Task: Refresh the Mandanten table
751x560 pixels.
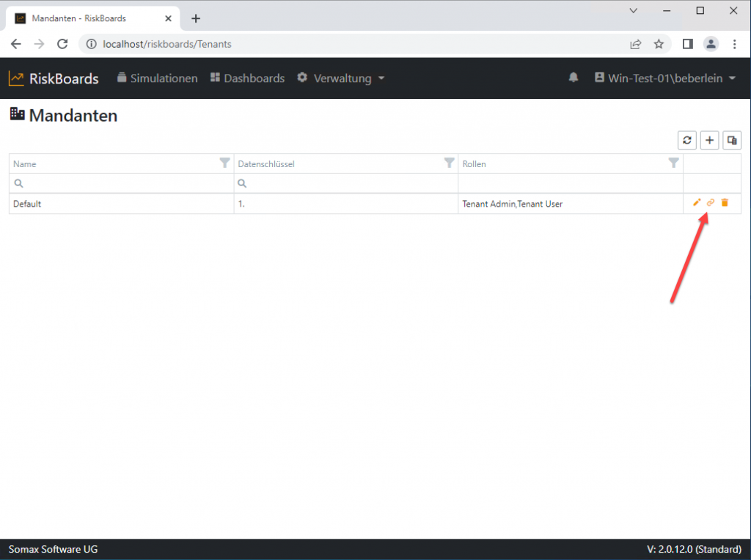Action: tap(687, 140)
